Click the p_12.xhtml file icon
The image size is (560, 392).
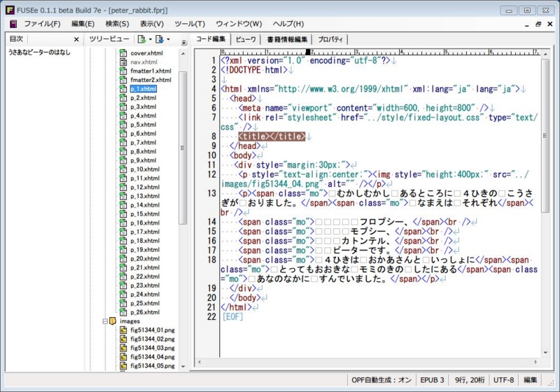tap(123, 187)
